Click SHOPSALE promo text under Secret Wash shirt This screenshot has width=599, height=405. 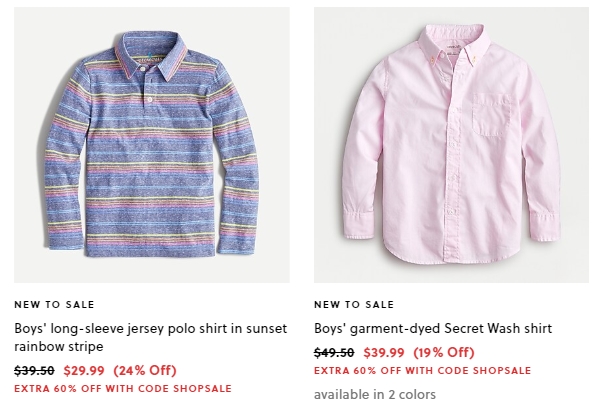click(423, 371)
